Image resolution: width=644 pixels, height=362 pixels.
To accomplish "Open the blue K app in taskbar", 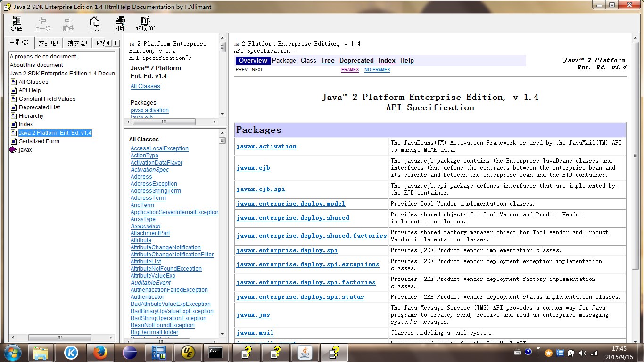I will pyautogui.click(x=71, y=352).
